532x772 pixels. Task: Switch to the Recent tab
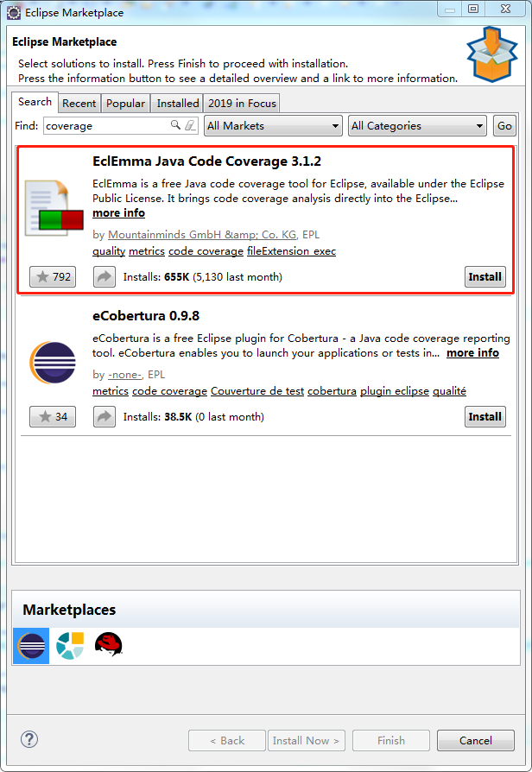tap(79, 104)
